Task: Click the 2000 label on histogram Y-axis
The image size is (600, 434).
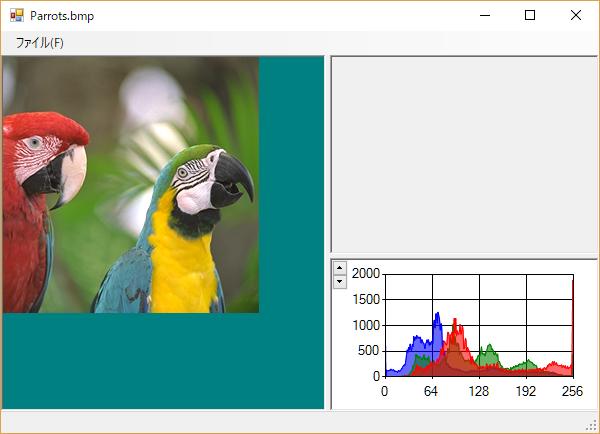Action: pyautogui.click(x=366, y=273)
